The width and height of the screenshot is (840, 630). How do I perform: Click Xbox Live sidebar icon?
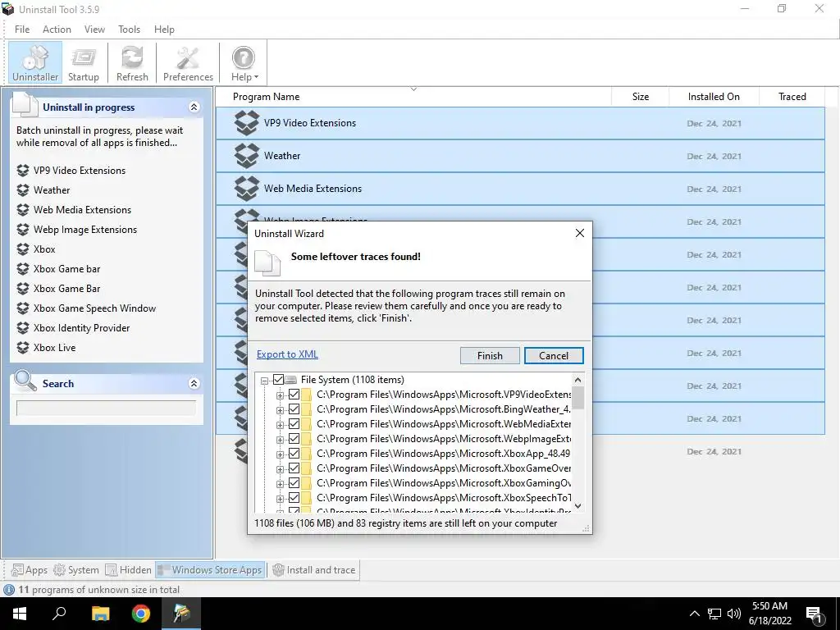point(22,348)
